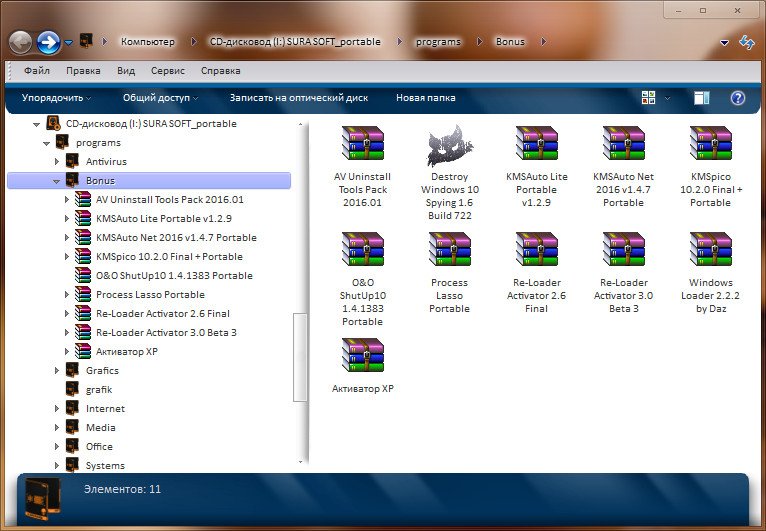Select KMSAuto Net 2016 v1.4.7 archive icon
Image resolution: width=766 pixels, height=531 pixels.
coord(623,143)
